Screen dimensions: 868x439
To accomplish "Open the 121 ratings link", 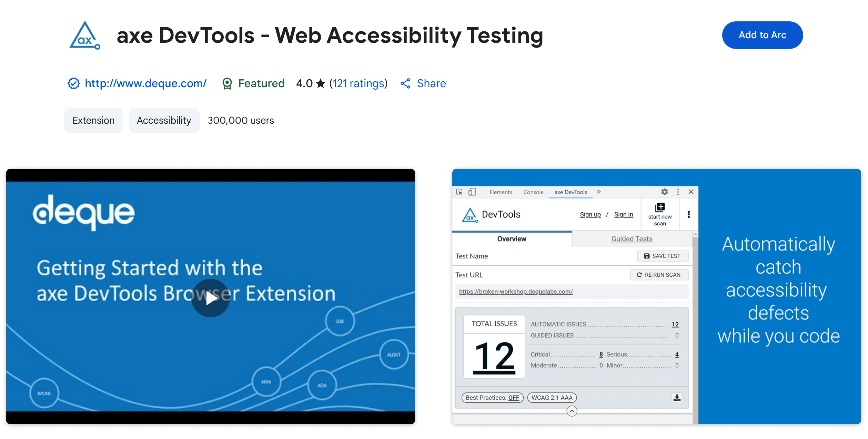I will (359, 83).
